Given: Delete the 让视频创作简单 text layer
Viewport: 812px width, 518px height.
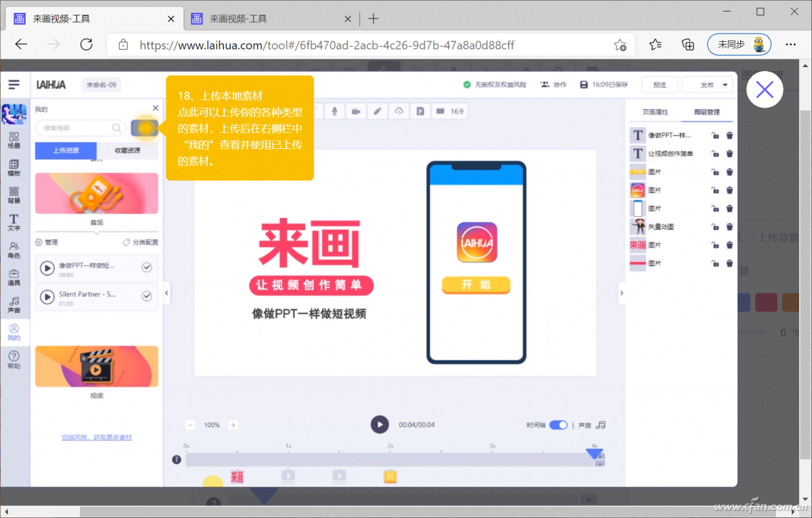Looking at the screenshot, I should [x=729, y=154].
